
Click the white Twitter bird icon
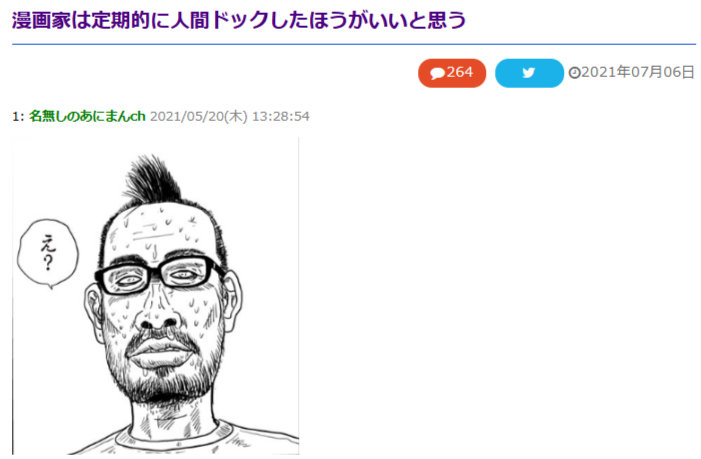[529, 72]
